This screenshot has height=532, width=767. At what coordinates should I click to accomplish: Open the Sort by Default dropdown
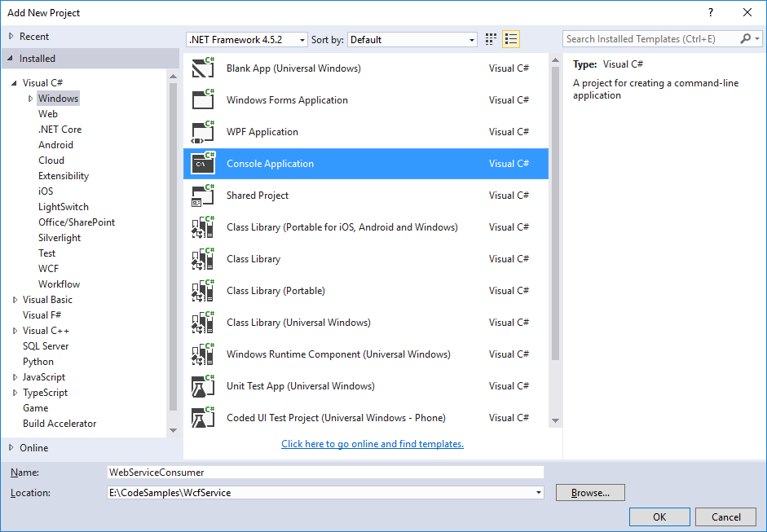coord(412,40)
